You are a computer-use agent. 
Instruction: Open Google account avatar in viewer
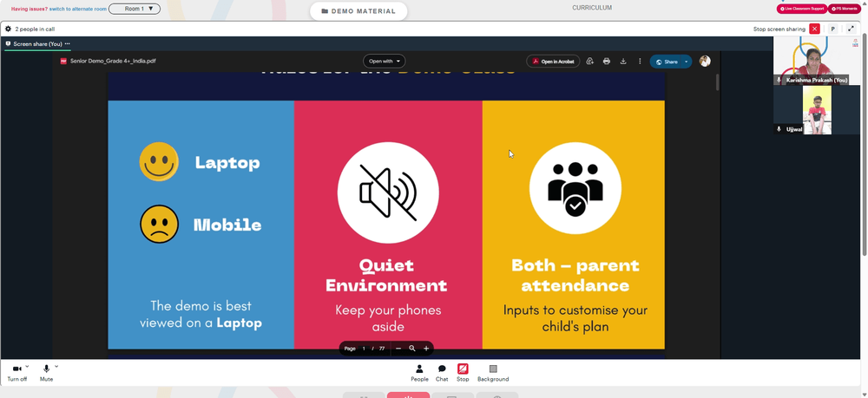pyautogui.click(x=705, y=62)
